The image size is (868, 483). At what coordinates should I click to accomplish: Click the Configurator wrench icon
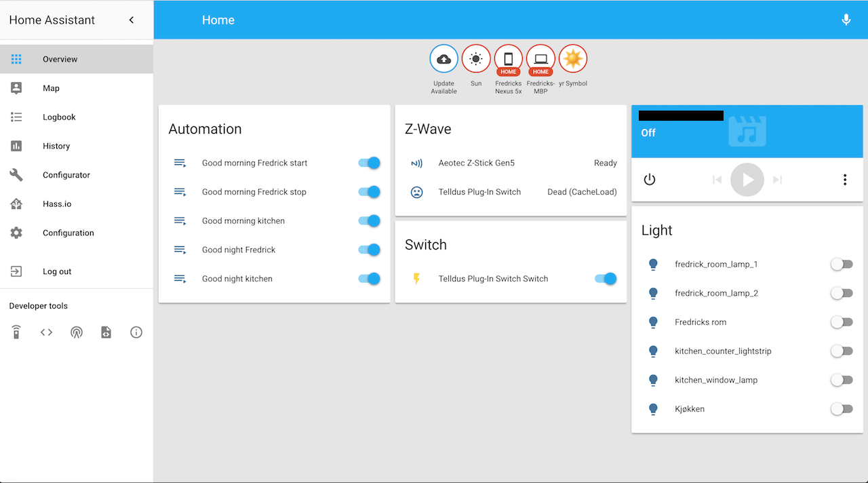tap(16, 175)
